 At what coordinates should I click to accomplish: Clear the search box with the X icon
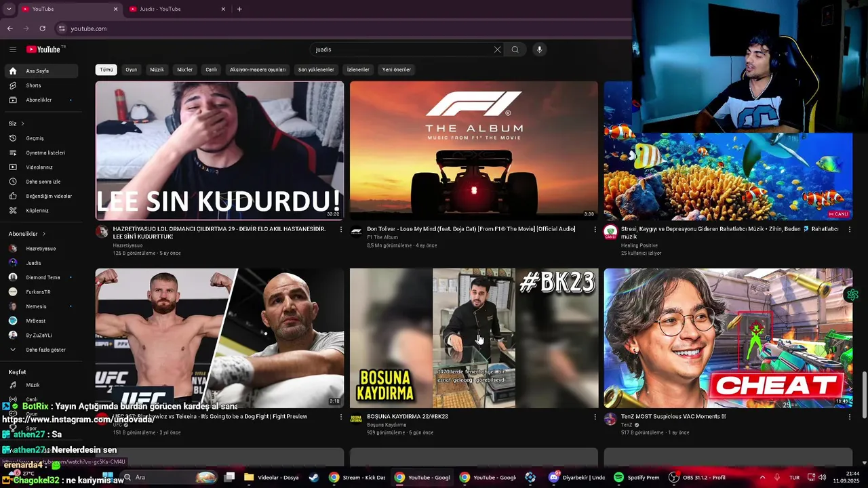497,49
